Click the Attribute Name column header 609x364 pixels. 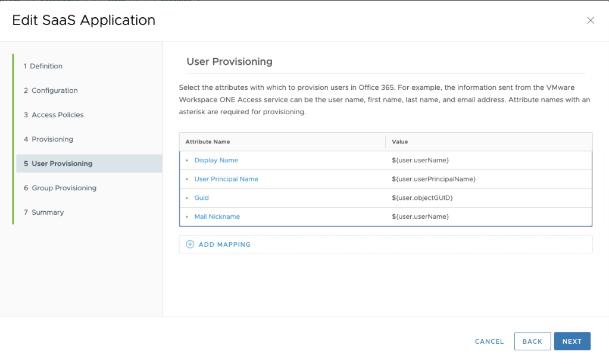pyautogui.click(x=208, y=142)
